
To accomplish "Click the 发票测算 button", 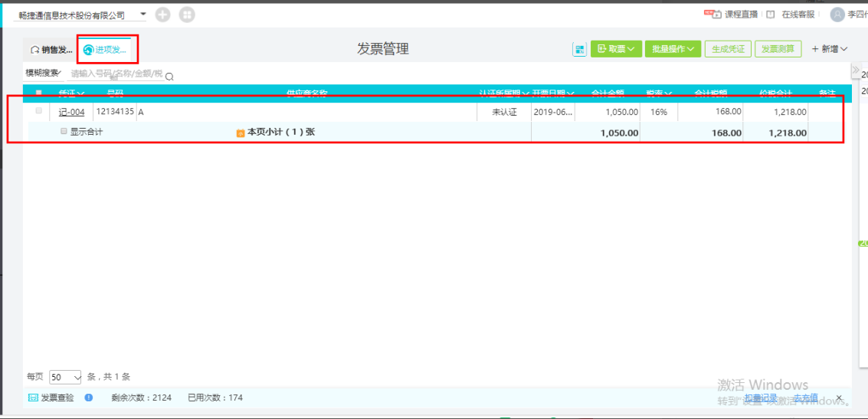I will coord(778,49).
